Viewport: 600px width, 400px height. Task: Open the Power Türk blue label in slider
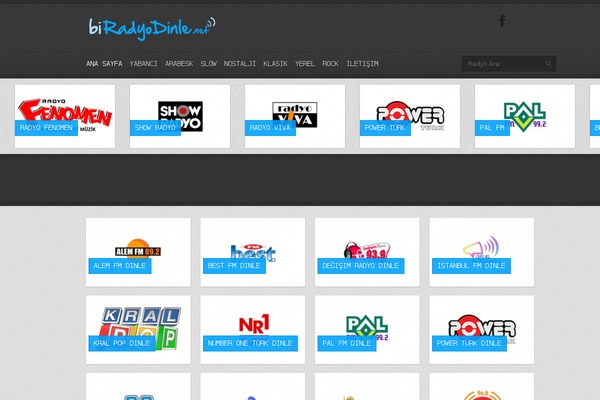pos(385,127)
